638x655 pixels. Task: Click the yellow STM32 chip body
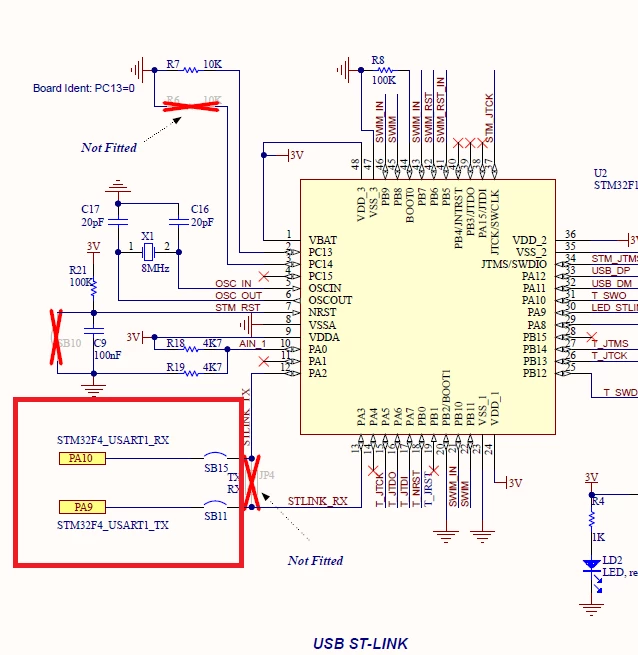click(428, 307)
